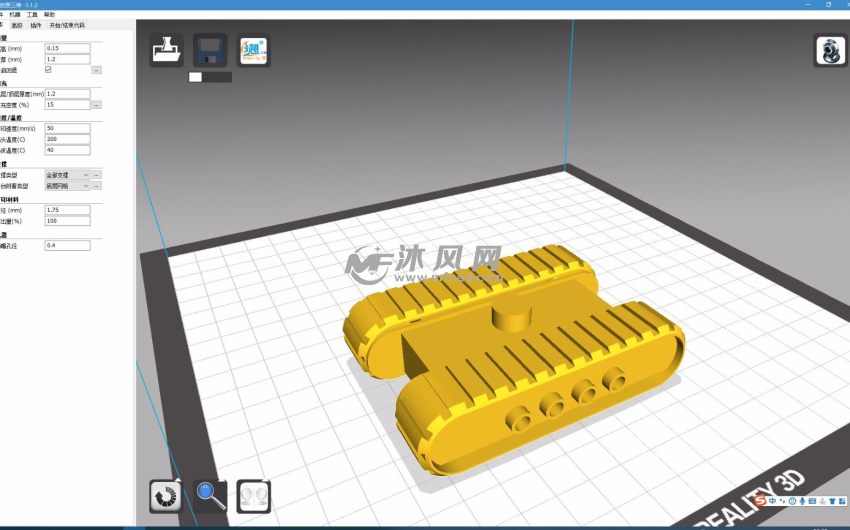This screenshot has width=850, height=530.
Task: Select the Rotate tool icon
Action: coord(166,495)
